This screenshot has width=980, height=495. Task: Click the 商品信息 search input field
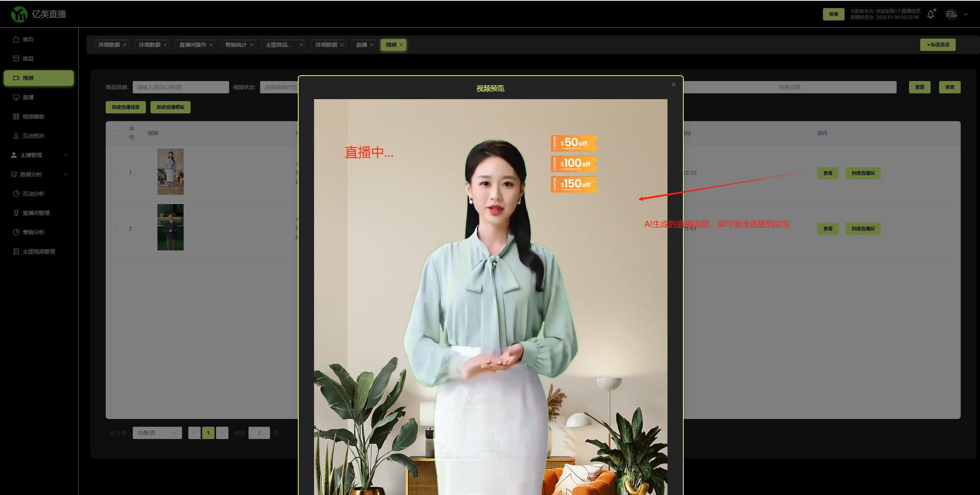click(181, 87)
